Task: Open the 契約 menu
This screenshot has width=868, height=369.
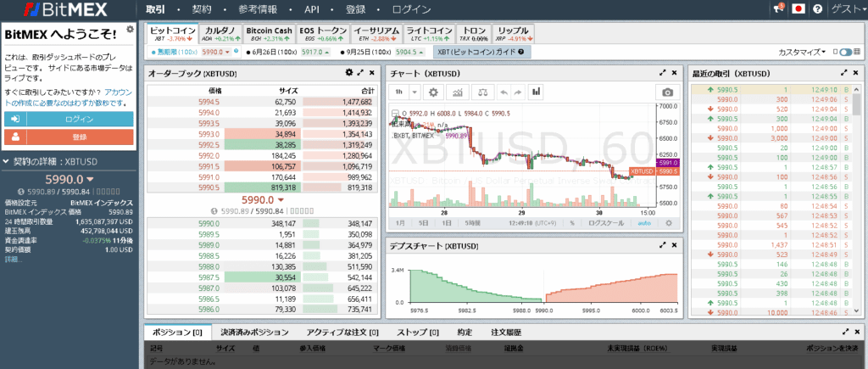Action: pyautogui.click(x=202, y=8)
